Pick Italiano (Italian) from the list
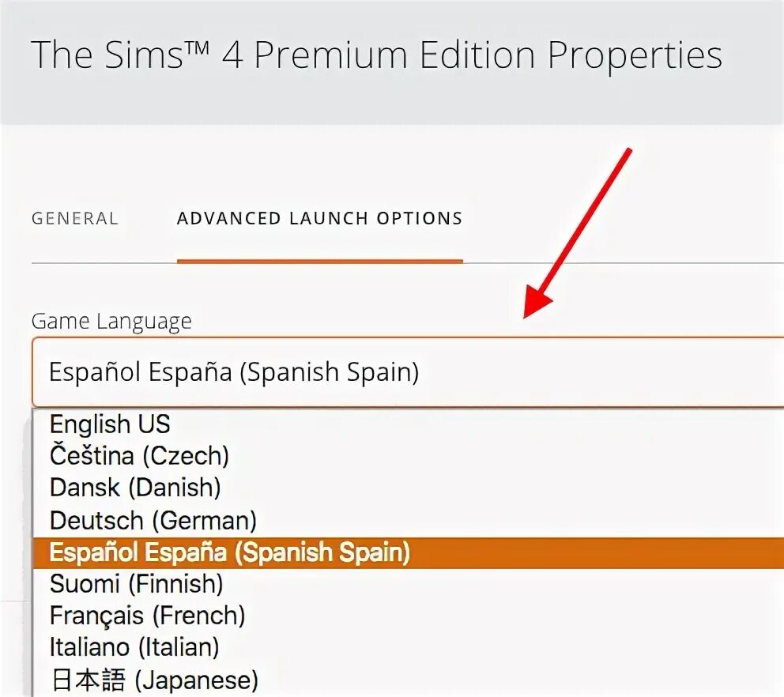The height and width of the screenshot is (697, 784). coord(134,648)
